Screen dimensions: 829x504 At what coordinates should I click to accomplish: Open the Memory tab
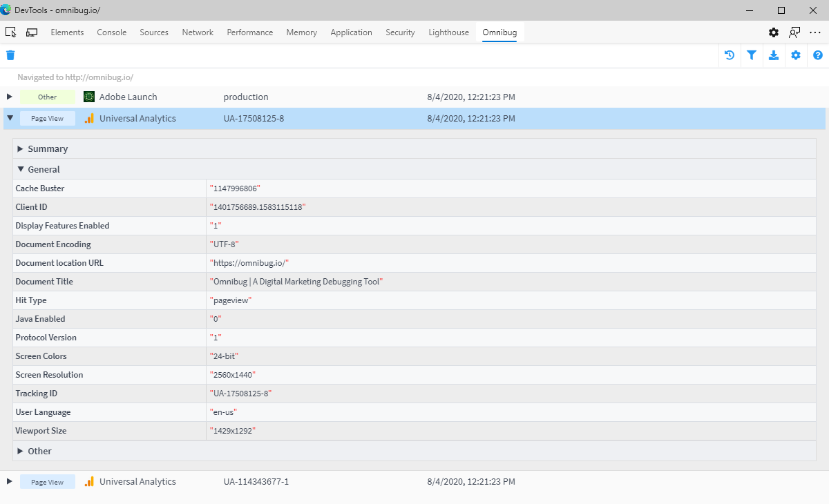click(x=301, y=32)
